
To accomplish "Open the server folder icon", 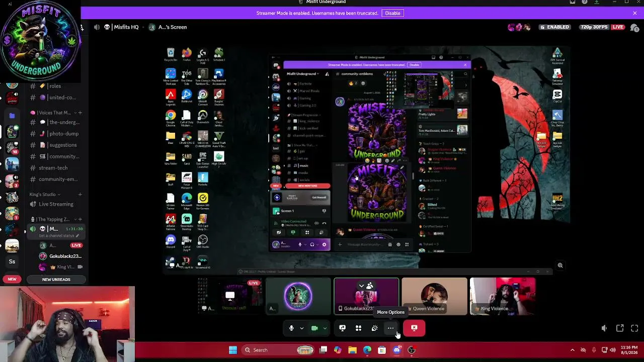I will [12, 116].
